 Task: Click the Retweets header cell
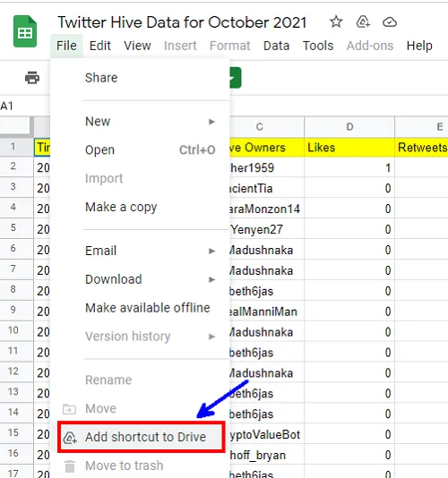(x=421, y=148)
